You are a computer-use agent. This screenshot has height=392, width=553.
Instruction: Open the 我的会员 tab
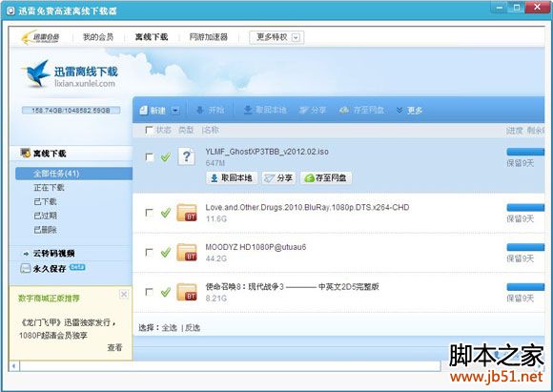98,37
